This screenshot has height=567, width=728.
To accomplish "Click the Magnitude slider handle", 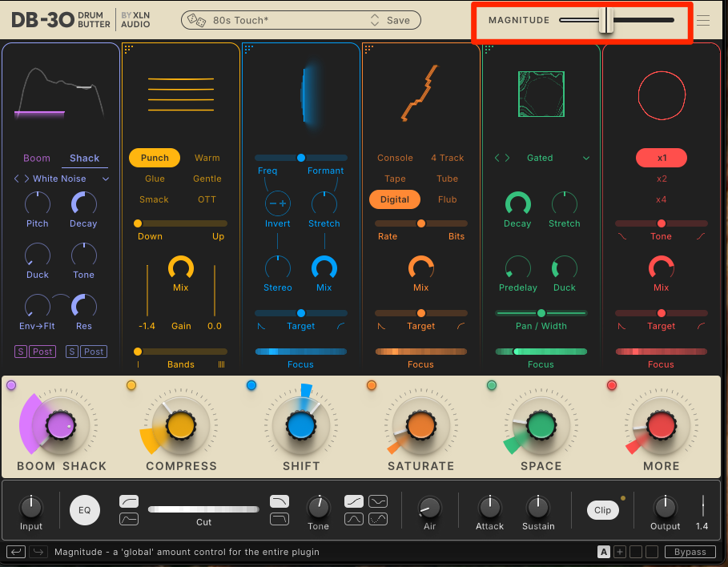I will 607,20.
